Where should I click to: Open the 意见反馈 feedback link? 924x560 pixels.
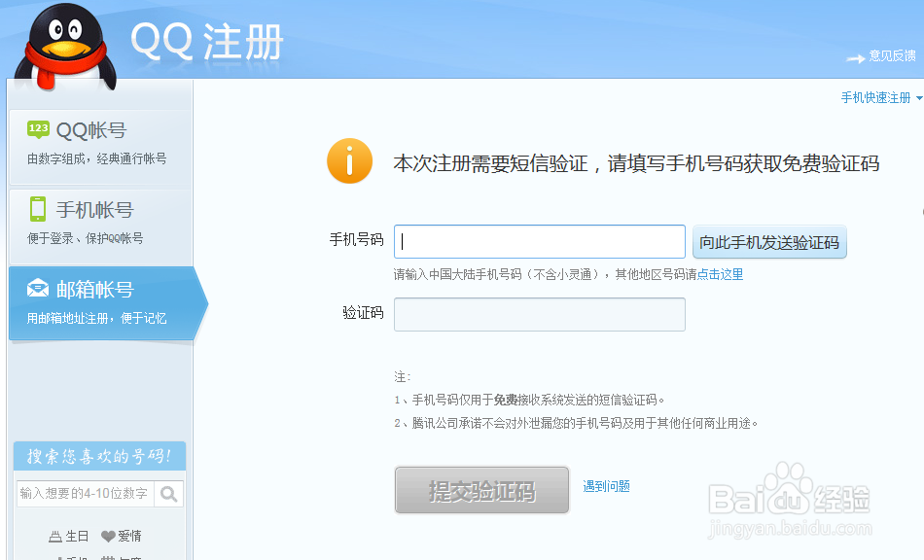point(892,56)
